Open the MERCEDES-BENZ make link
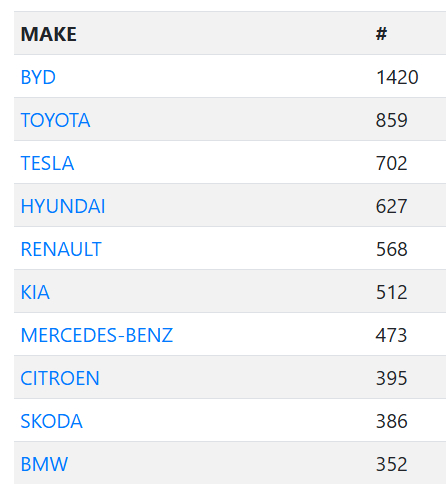The height and width of the screenshot is (484, 446). [x=97, y=335]
